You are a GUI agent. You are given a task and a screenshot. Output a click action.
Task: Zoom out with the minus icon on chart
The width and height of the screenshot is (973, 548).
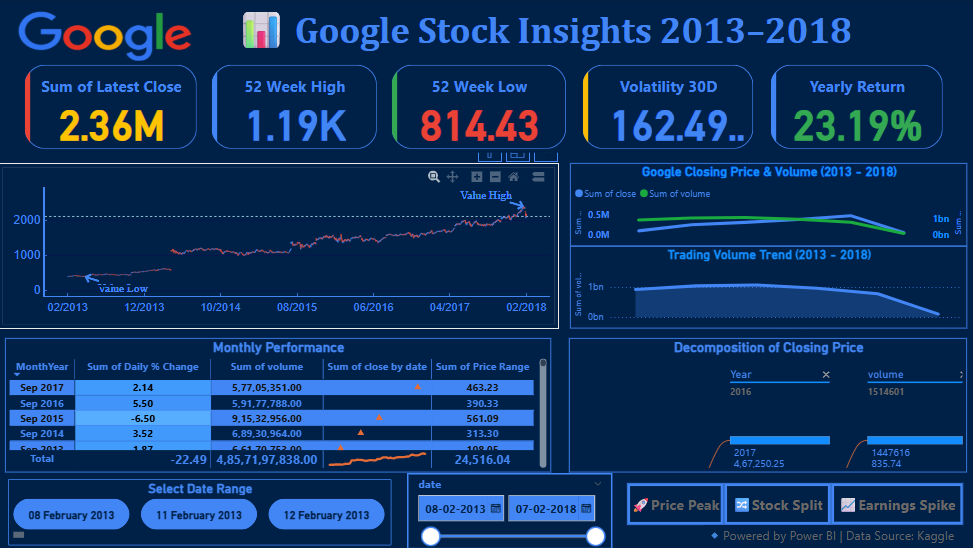(495, 177)
